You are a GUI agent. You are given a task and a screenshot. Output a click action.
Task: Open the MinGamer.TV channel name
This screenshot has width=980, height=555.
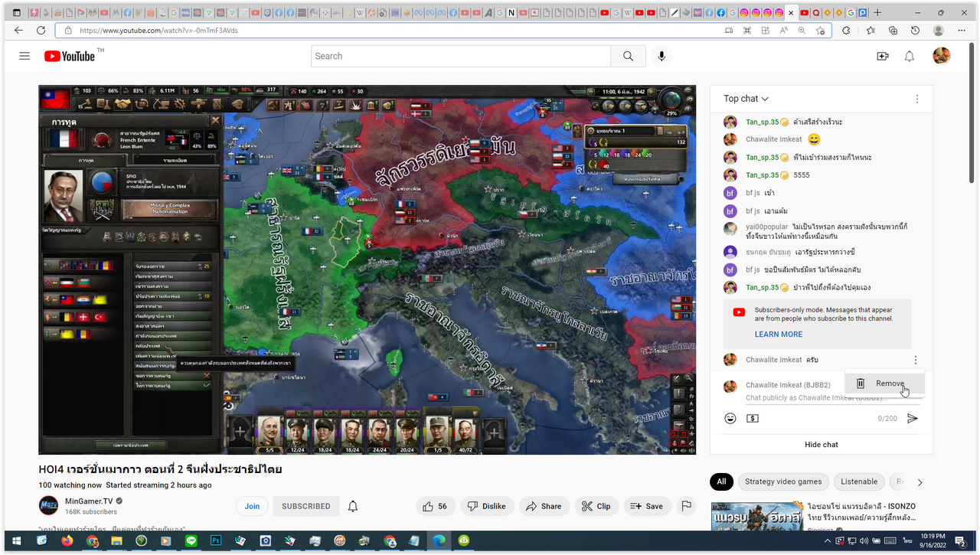(90, 501)
